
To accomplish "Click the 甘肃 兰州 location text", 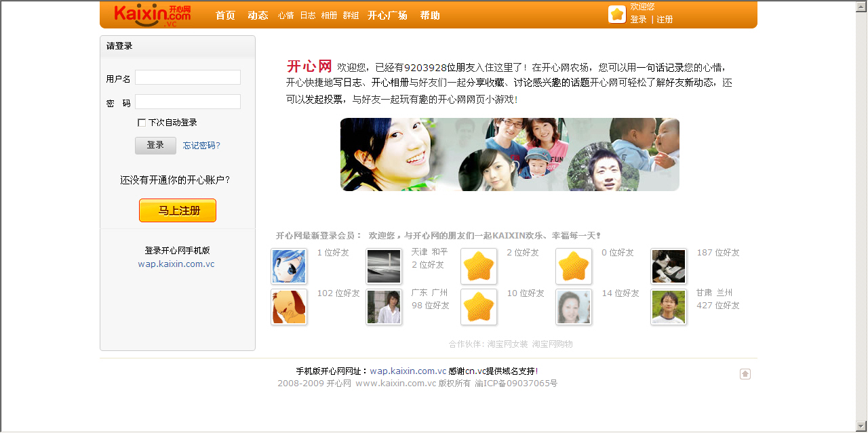I will point(715,293).
